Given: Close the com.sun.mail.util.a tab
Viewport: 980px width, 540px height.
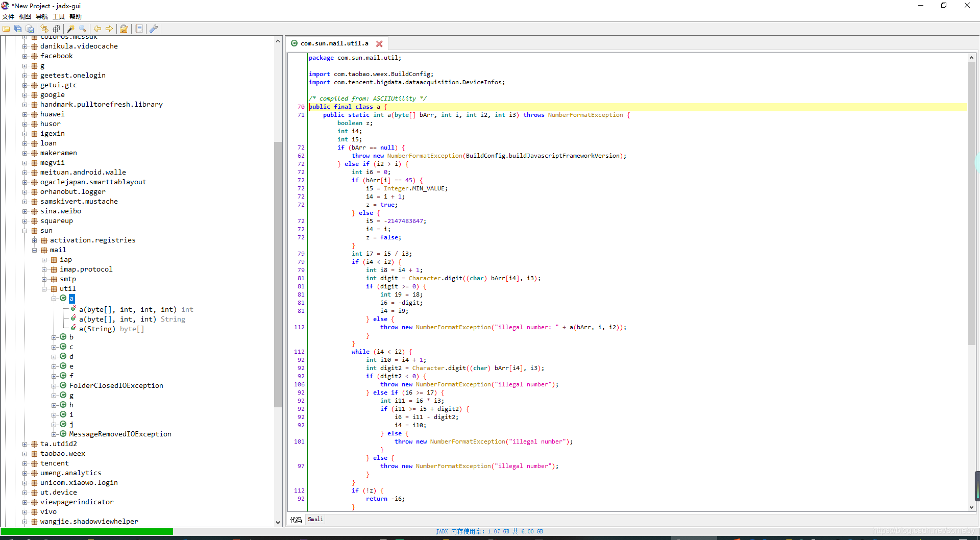Looking at the screenshot, I should 379,44.
